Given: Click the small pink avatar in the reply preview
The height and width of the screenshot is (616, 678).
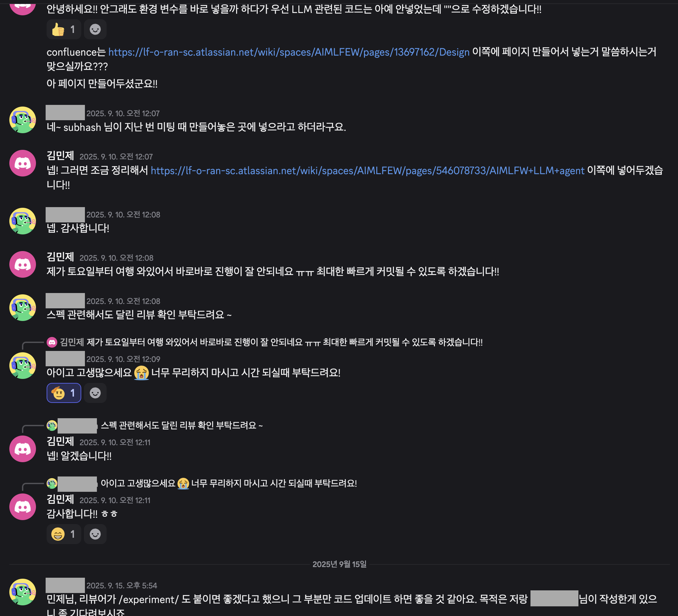Looking at the screenshot, I should (x=52, y=342).
